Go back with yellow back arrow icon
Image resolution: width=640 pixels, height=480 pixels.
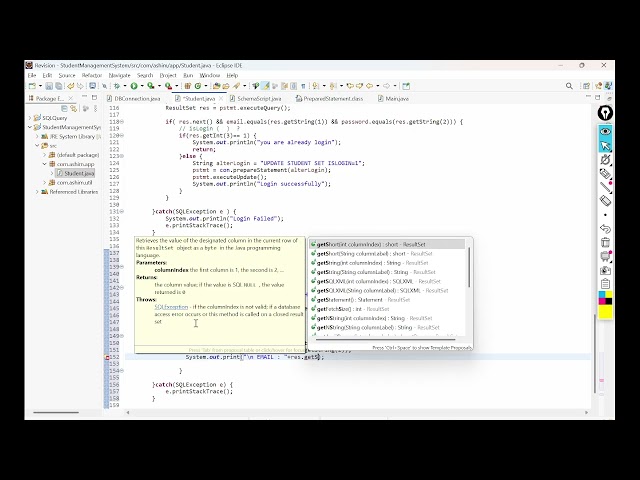[x=369, y=86]
